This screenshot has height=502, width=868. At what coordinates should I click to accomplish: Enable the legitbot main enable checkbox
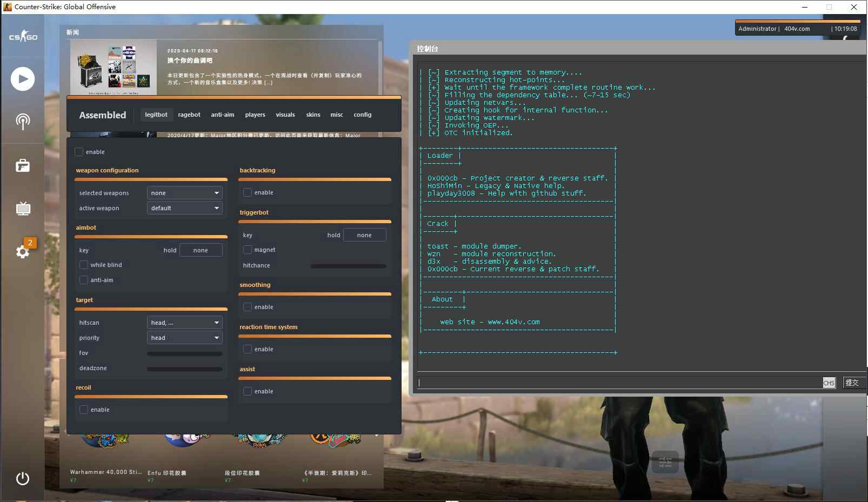(x=79, y=152)
